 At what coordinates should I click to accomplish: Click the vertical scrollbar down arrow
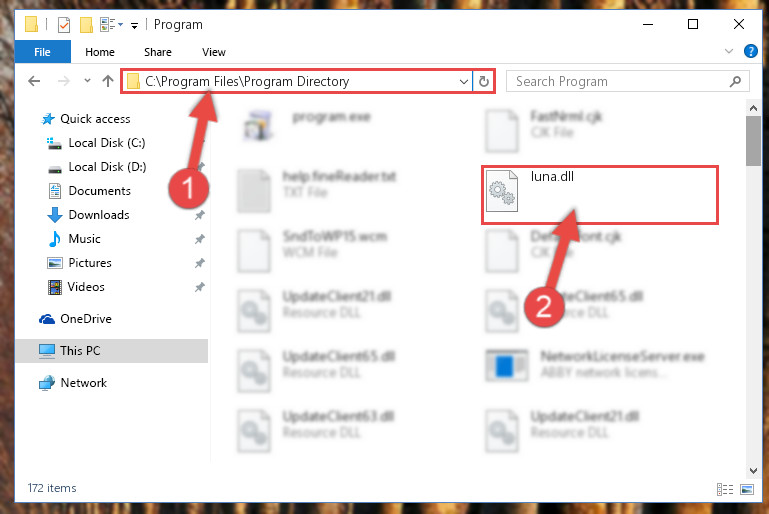[x=753, y=470]
